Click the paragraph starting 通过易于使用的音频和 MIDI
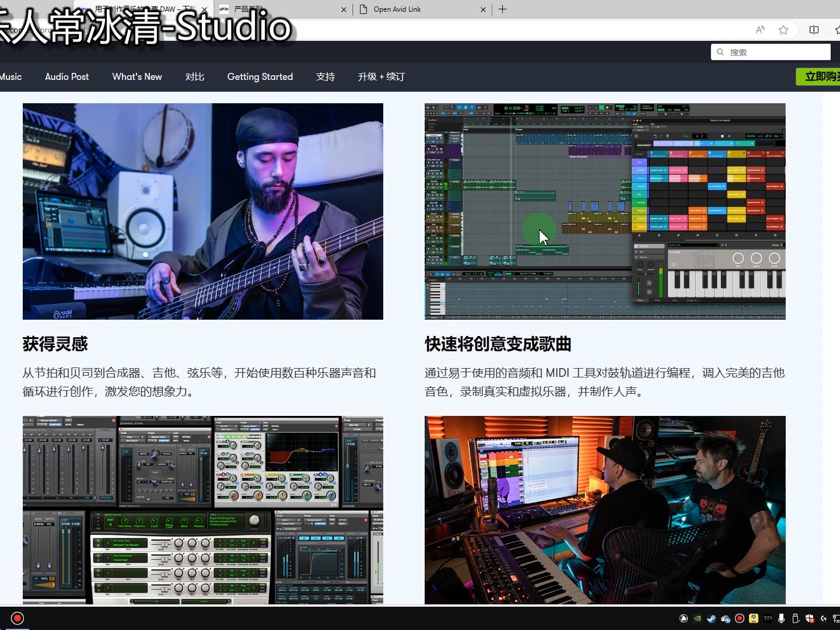Image resolution: width=840 pixels, height=630 pixels. (605, 382)
